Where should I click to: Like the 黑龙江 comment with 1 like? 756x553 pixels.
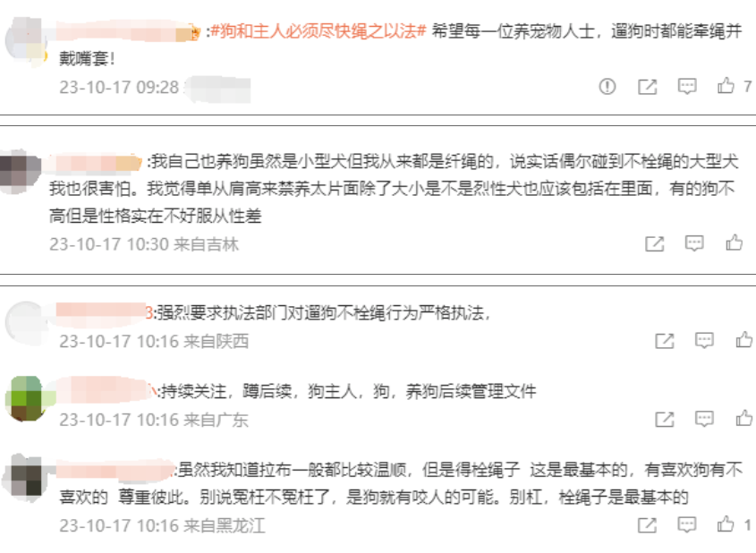[x=726, y=524]
